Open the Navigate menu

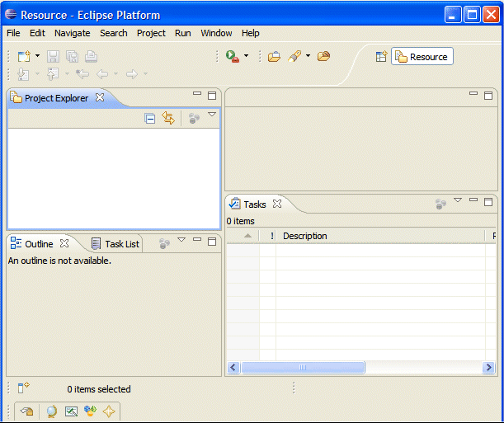(x=73, y=33)
